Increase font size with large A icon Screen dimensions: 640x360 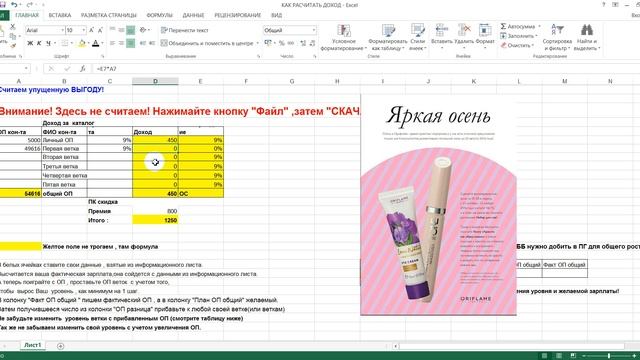point(91,30)
